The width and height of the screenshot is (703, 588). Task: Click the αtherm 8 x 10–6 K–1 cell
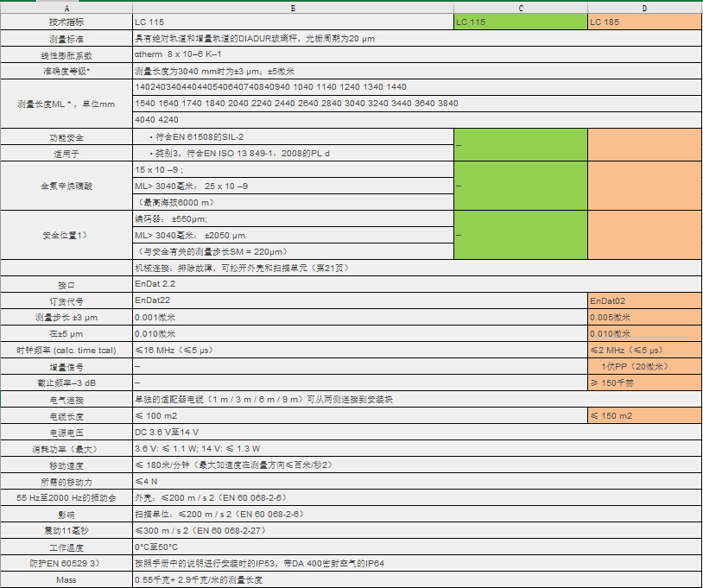(x=417, y=54)
